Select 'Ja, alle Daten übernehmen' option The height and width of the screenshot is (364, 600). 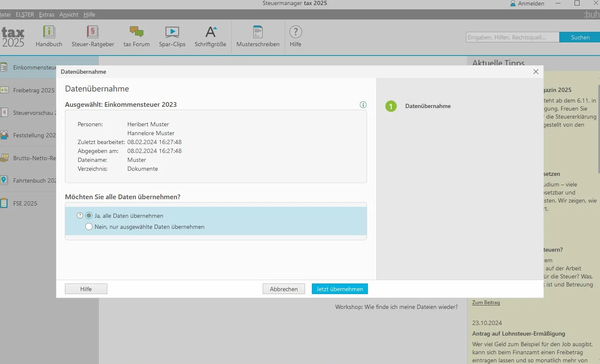(x=124, y=216)
